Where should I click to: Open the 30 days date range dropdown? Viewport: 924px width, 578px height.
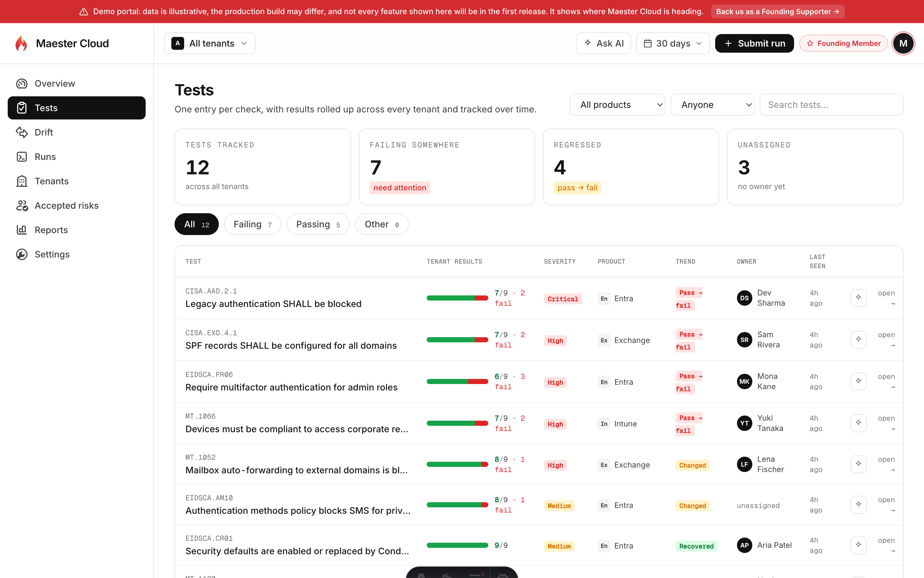[x=673, y=43]
